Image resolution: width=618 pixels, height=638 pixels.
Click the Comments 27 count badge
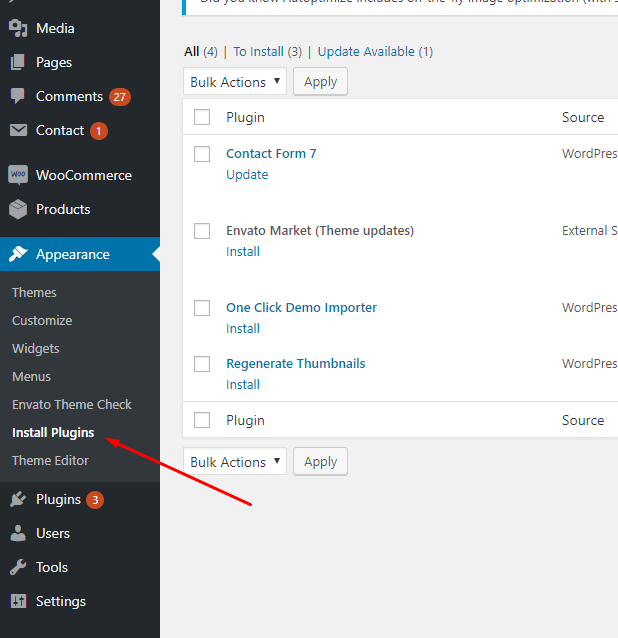pos(120,97)
